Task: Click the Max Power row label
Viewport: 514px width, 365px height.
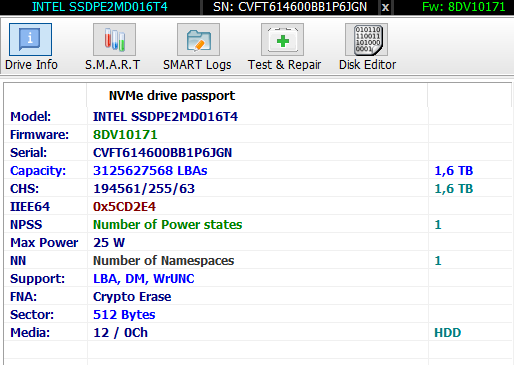Action: 44,243
